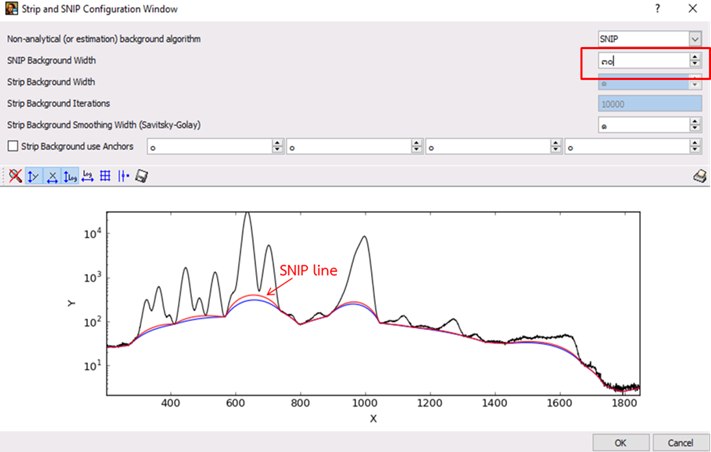This screenshot has width=711, height=452.
Task: Click the help question mark in title bar
Action: (657, 9)
